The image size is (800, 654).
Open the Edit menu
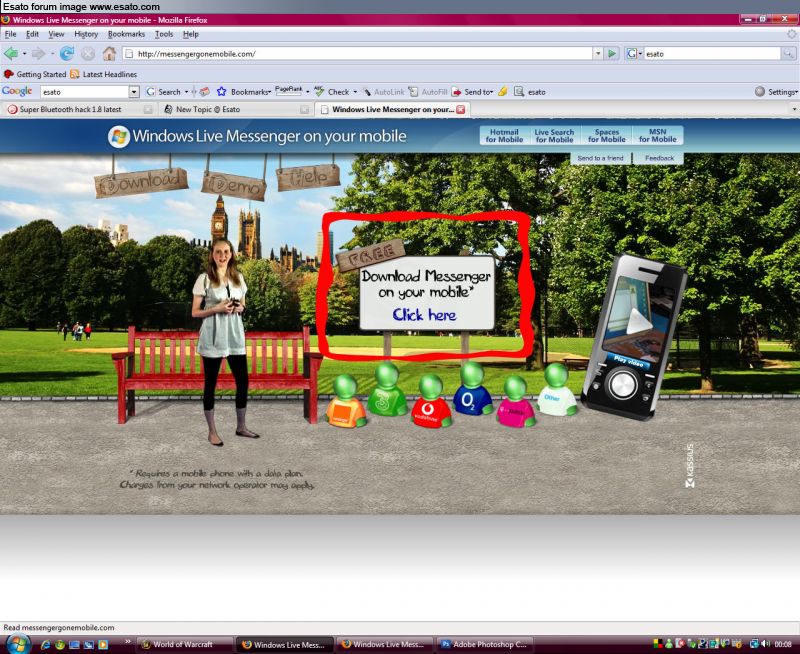[x=32, y=34]
